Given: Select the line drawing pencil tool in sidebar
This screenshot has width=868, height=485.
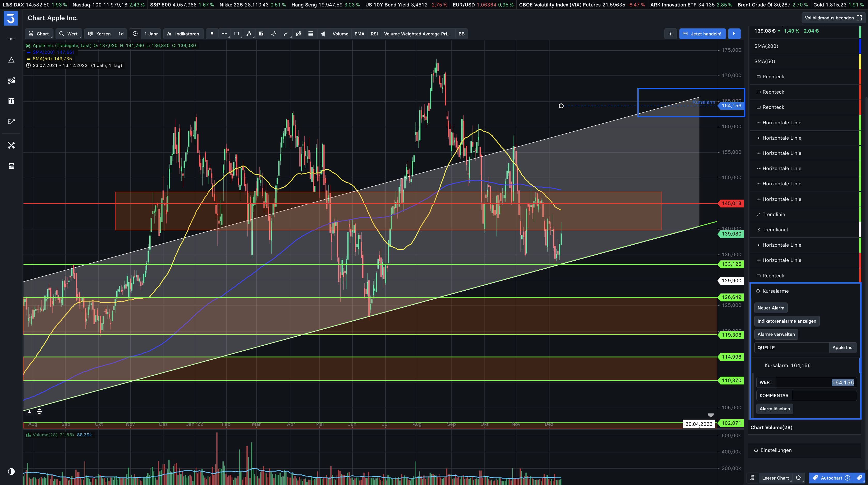Looking at the screenshot, I should tap(11, 122).
